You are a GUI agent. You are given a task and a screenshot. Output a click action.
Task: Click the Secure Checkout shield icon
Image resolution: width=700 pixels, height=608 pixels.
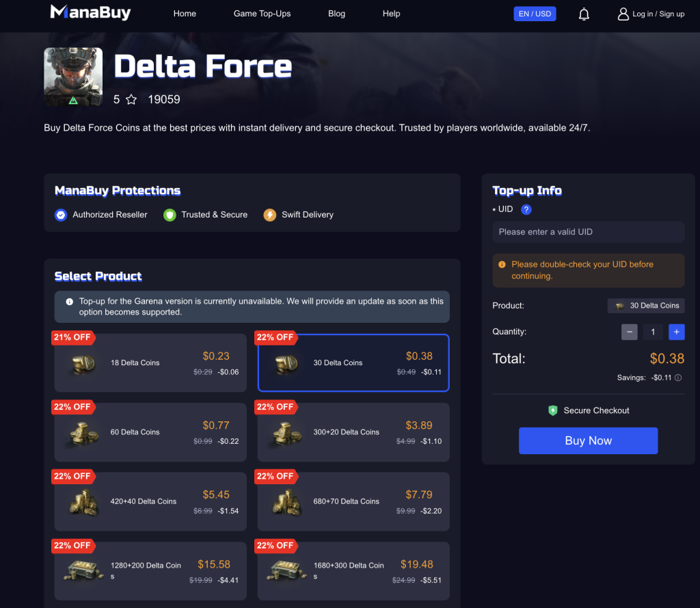[552, 410]
